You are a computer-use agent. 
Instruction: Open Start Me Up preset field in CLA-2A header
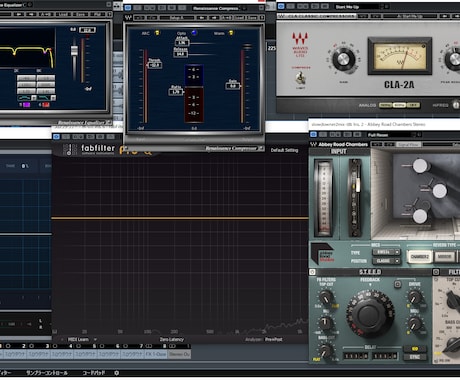pyautogui.click(x=357, y=7)
